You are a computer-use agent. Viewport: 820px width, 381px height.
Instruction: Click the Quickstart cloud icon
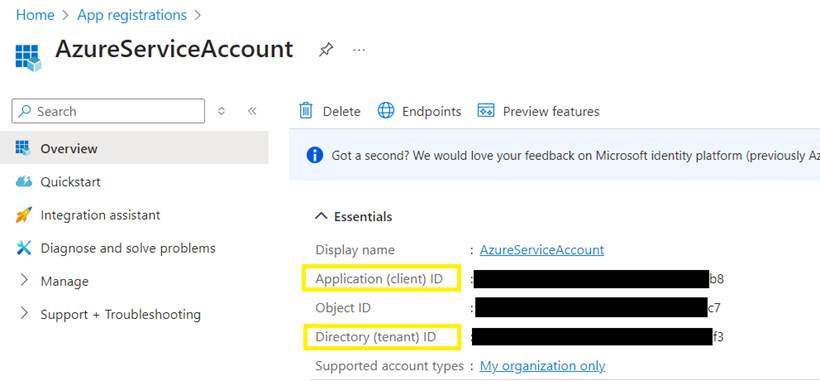(24, 182)
